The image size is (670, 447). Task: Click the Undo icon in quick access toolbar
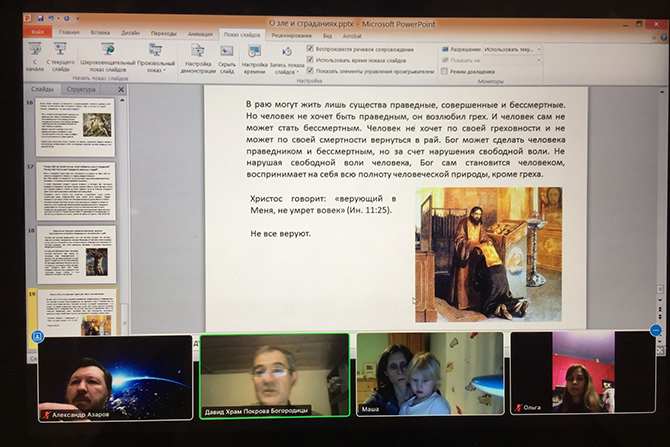pos(52,18)
